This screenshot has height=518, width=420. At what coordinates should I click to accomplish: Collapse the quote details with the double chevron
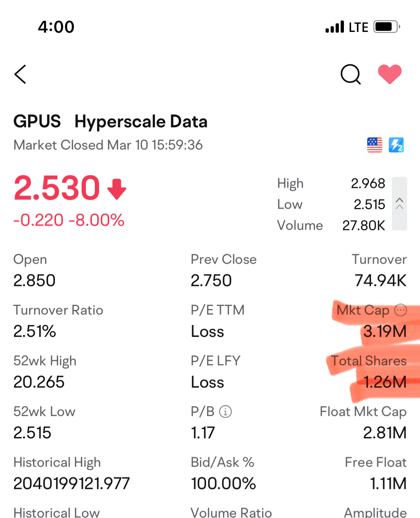click(400, 203)
